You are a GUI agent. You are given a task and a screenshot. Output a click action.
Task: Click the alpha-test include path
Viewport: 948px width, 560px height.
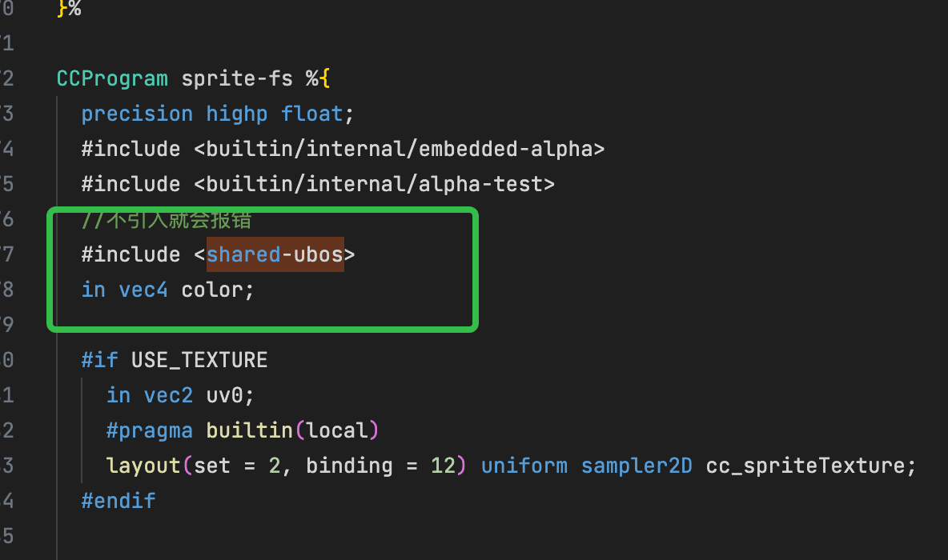coord(374,184)
